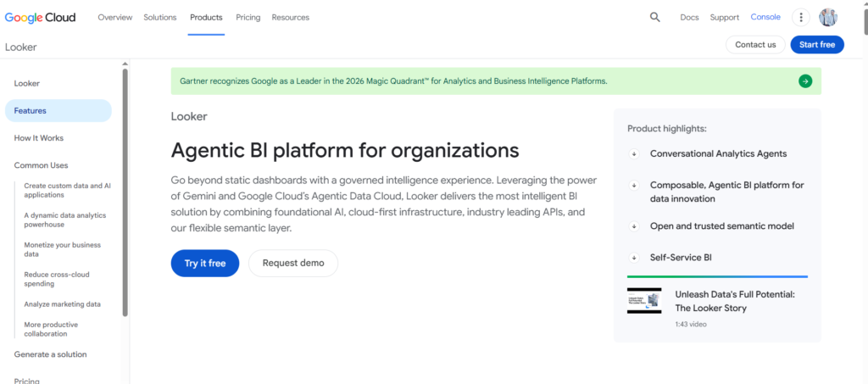Click Self-Service BI highlight text

[681, 258]
